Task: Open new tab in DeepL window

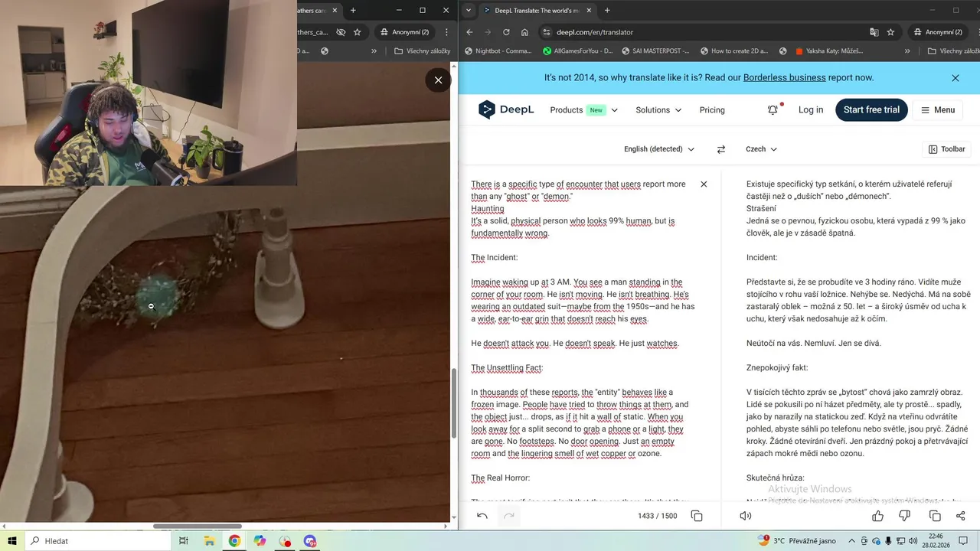Action: coord(607,11)
